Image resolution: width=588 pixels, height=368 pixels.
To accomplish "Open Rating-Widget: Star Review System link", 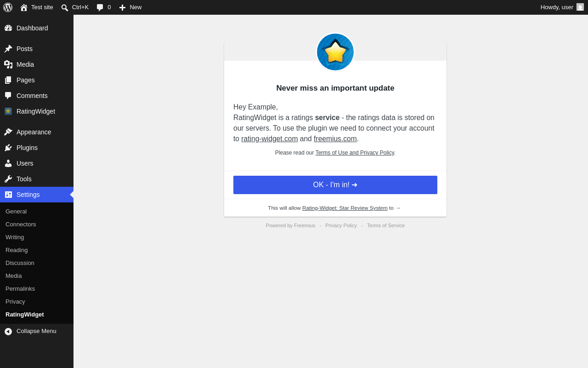I will pos(345,208).
